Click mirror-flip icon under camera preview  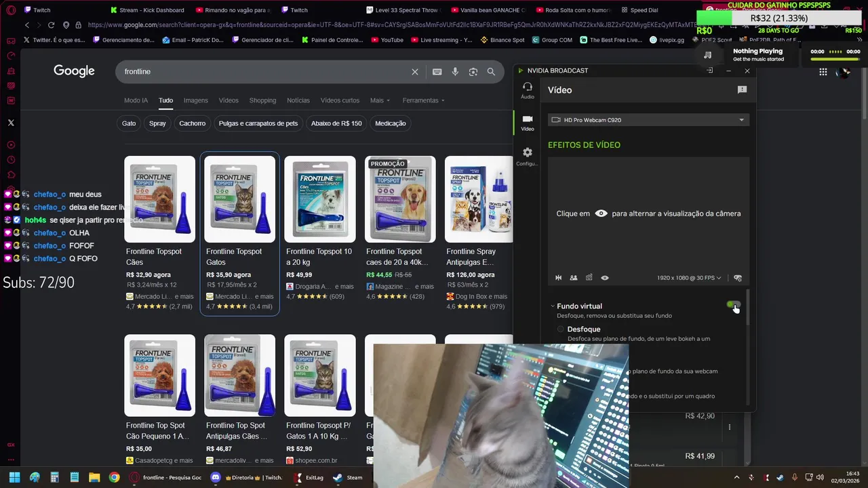pos(559,278)
